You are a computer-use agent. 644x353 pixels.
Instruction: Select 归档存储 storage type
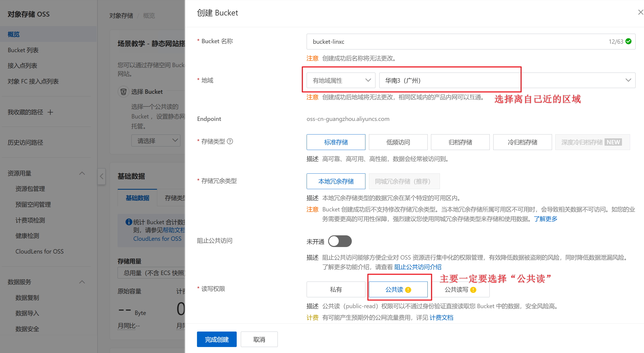pyautogui.click(x=460, y=142)
